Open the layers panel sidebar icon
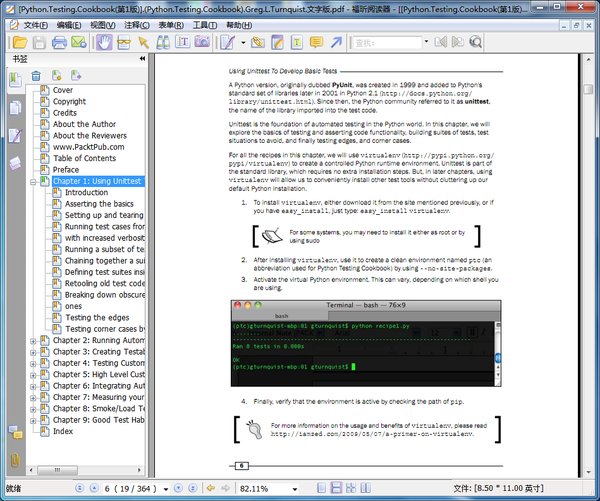This screenshot has height=501, width=600. coord(15,163)
